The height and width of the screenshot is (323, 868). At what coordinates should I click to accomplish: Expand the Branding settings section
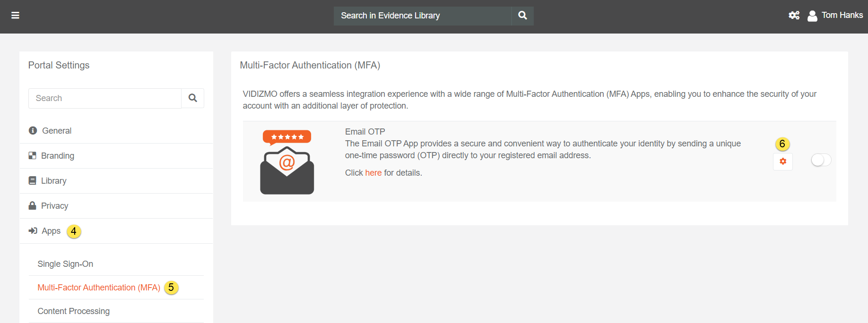[x=58, y=156]
